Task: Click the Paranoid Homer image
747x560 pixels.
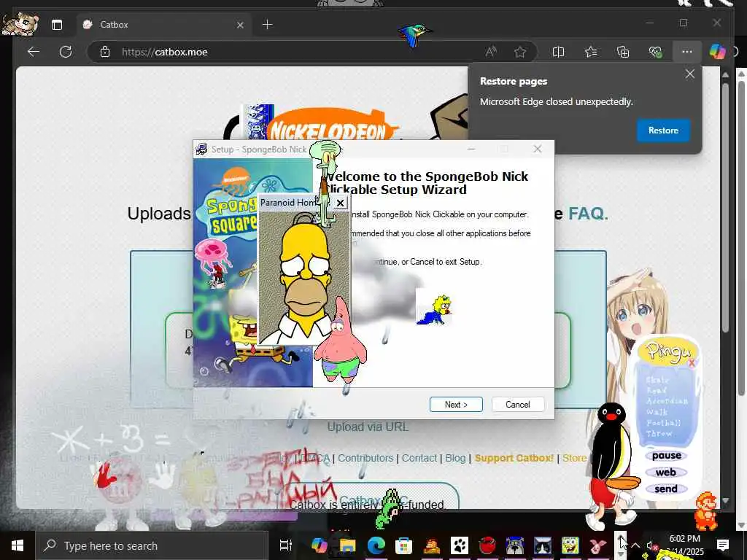Action: [x=304, y=278]
